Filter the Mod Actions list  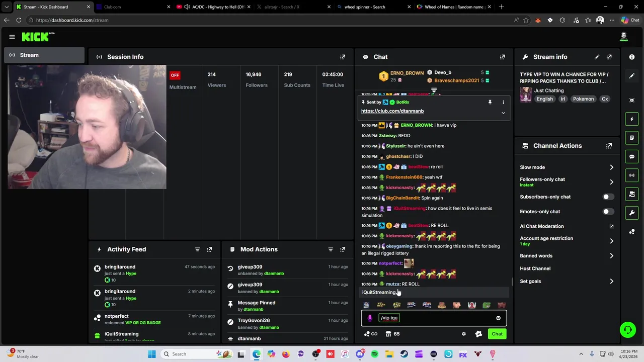coord(331,249)
